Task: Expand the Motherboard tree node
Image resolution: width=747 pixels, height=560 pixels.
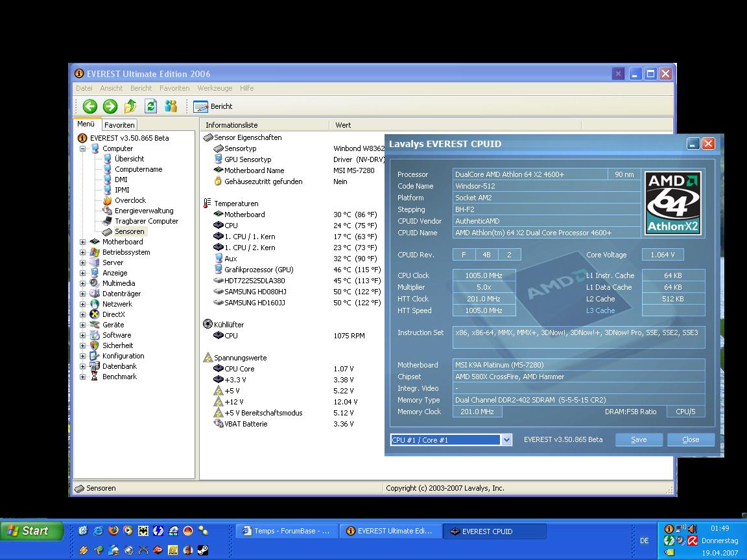Action: pos(82,242)
